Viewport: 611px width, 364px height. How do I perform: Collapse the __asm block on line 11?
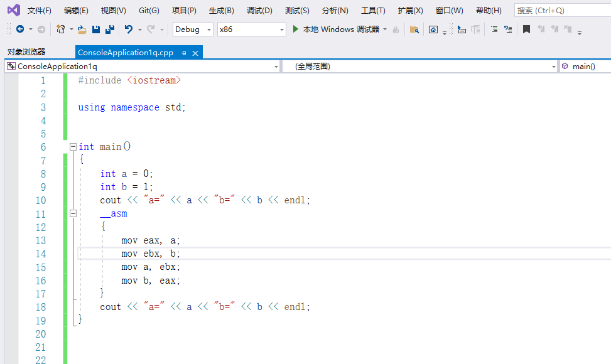coord(73,213)
